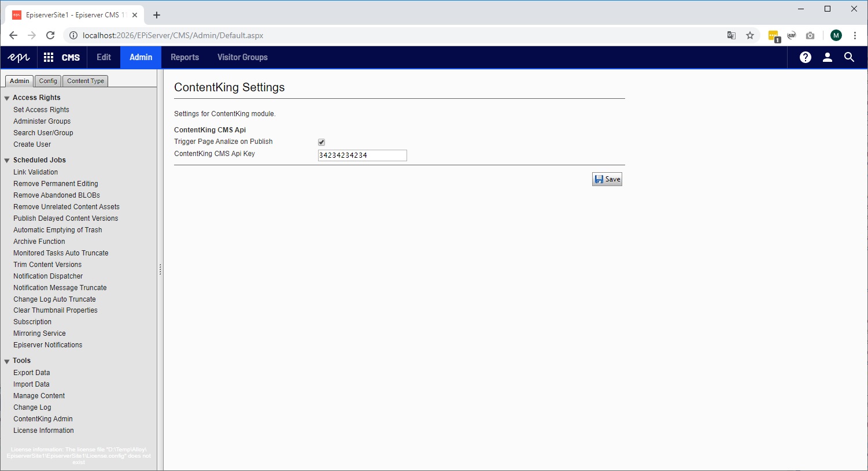Viewport: 868px width, 471px height.
Task: Open Notification Message Truncate
Action: 60,288
